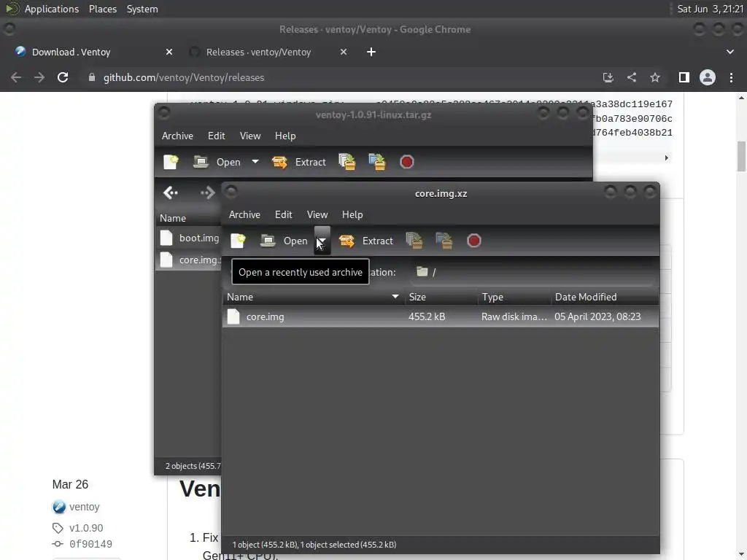Click New archive icon in ventoy tar.gz window
The width and height of the screenshot is (747, 560).
[x=171, y=162]
